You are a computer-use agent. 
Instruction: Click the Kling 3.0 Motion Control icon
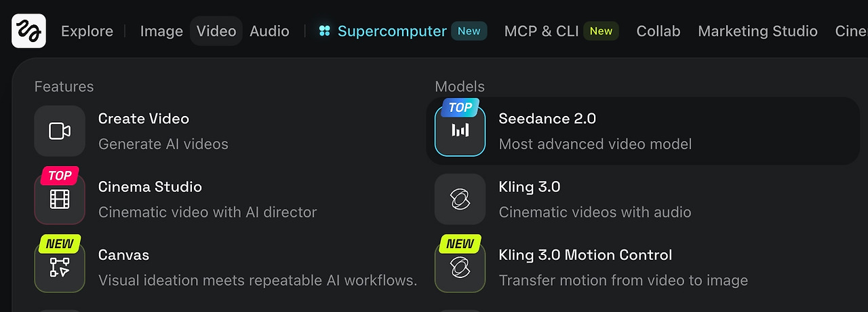point(460,267)
